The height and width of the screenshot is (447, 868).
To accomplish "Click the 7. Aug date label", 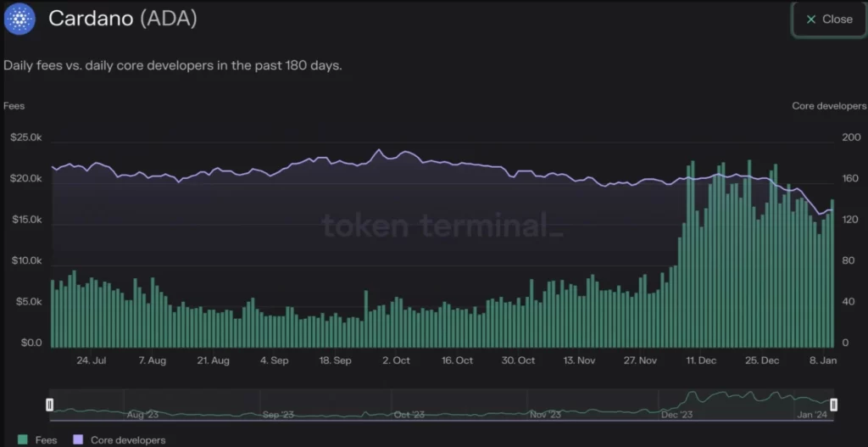I will (153, 360).
